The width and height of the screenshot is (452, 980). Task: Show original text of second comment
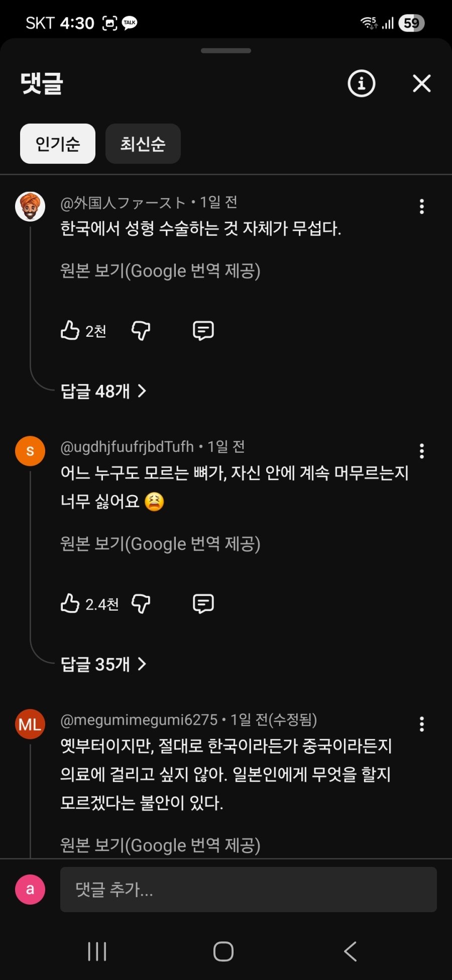point(160,544)
